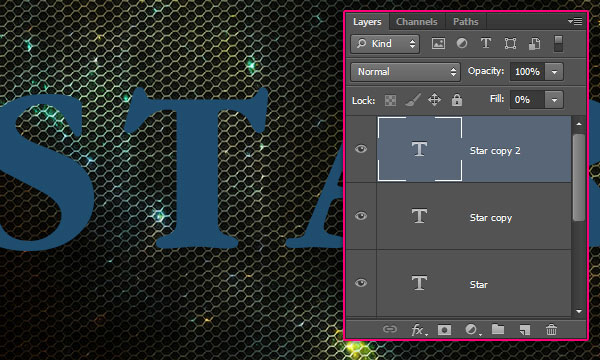Open the Fill slider arrow
The image size is (600, 360).
(554, 100)
